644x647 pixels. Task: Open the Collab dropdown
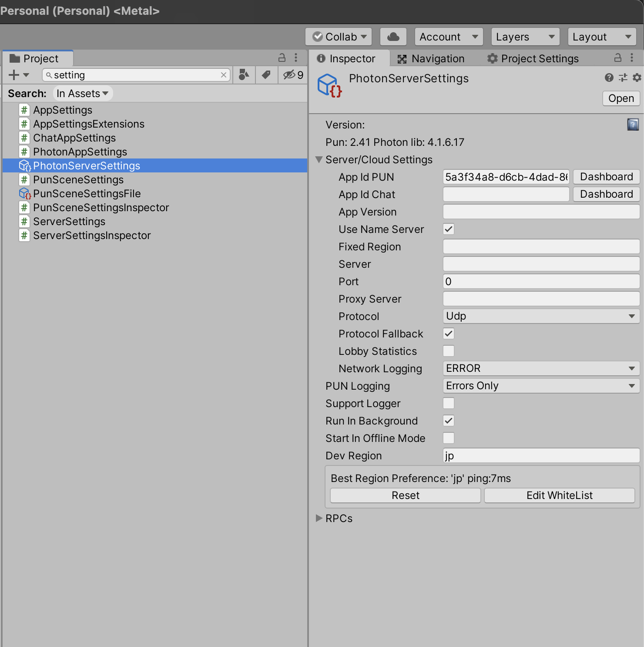pos(339,37)
